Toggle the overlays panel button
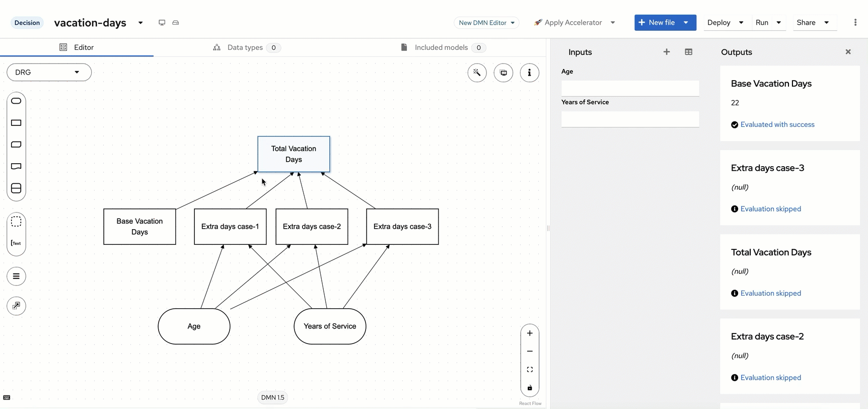Viewport: 868px width, 409px height. pos(503,73)
